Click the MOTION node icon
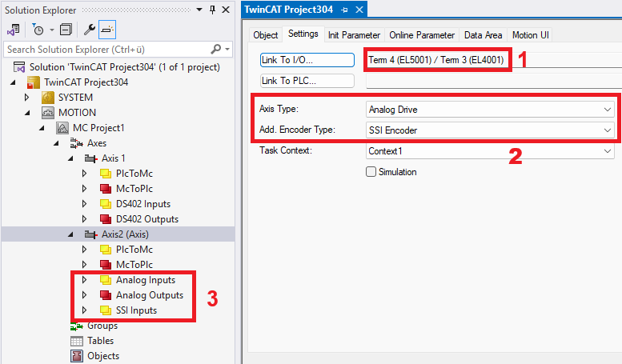The image size is (622, 364). tap(48, 113)
